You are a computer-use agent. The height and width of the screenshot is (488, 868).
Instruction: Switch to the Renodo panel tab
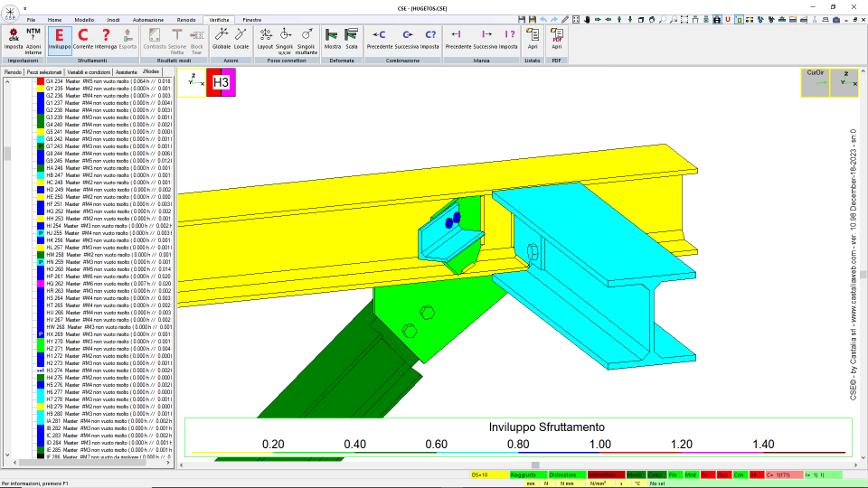13,72
